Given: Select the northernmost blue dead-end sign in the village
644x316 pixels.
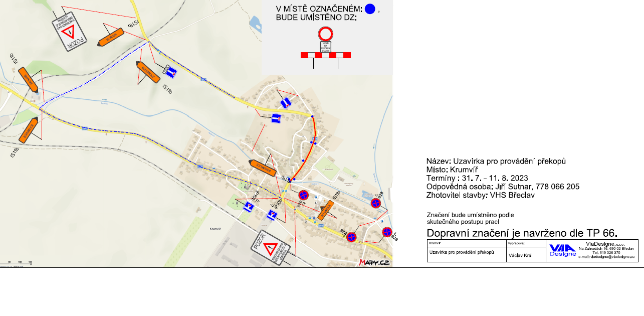Looking at the screenshot, I should coord(286,102).
